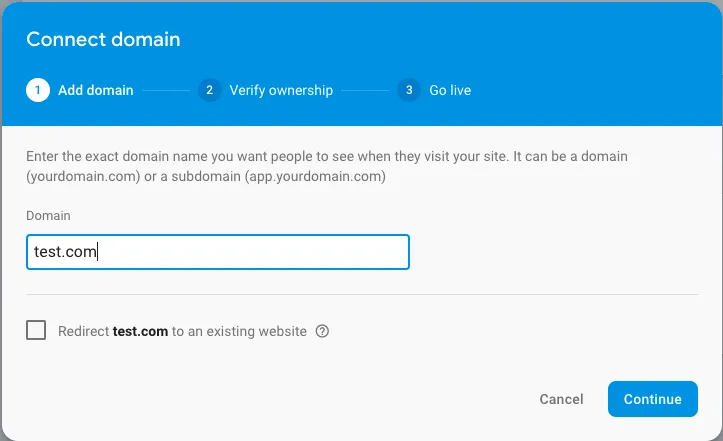723x441 pixels.
Task: Select the Add domain step label
Action: (x=95, y=90)
